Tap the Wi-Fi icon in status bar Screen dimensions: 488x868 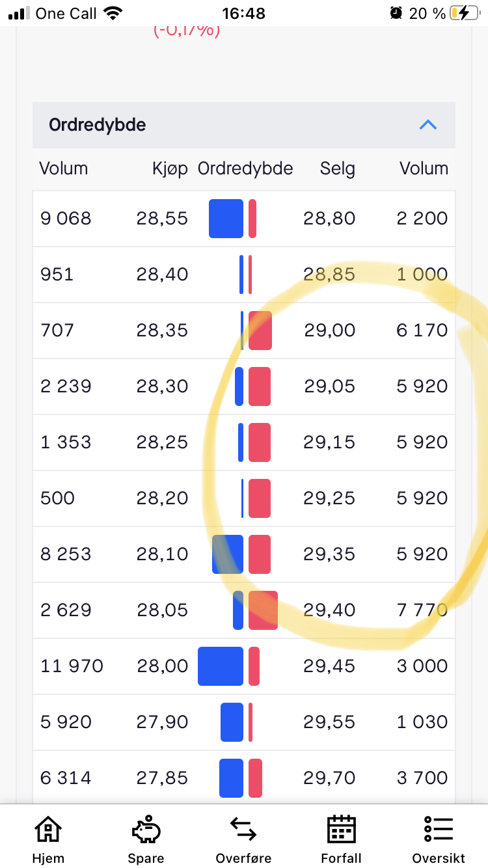[x=113, y=13]
